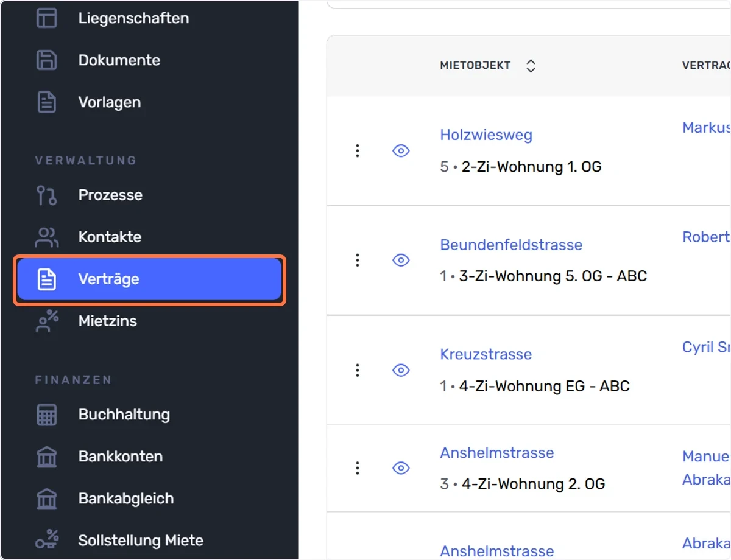Click the Vorlagen document icon
The height and width of the screenshot is (560, 731).
coord(47,102)
